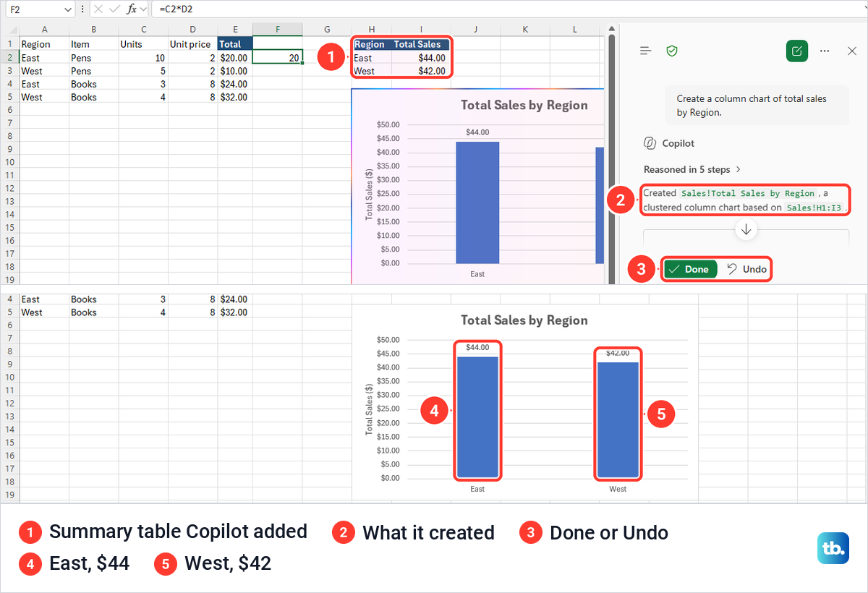The height and width of the screenshot is (593, 868).
Task: Click the circular down-arrow jump button
Action: point(746,229)
